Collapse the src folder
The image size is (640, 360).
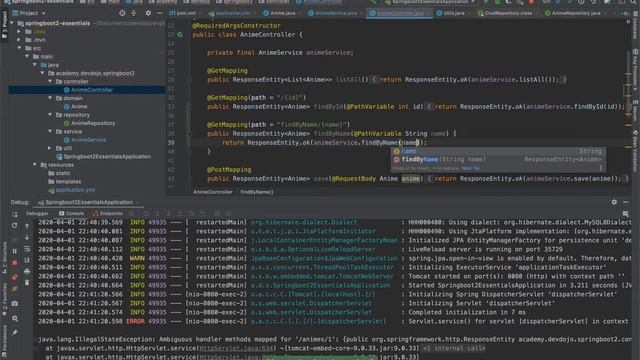[x=19, y=48]
